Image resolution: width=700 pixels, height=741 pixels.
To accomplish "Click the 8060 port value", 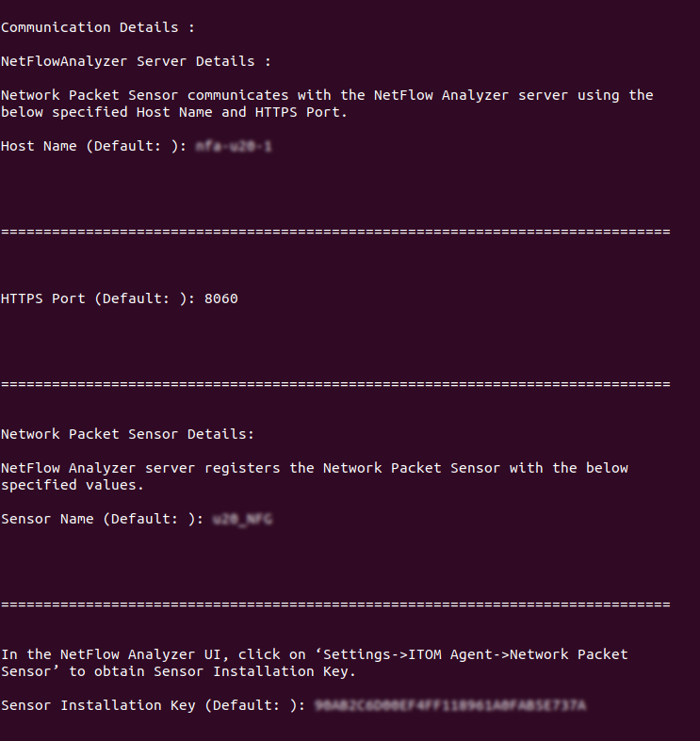I will [221, 298].
